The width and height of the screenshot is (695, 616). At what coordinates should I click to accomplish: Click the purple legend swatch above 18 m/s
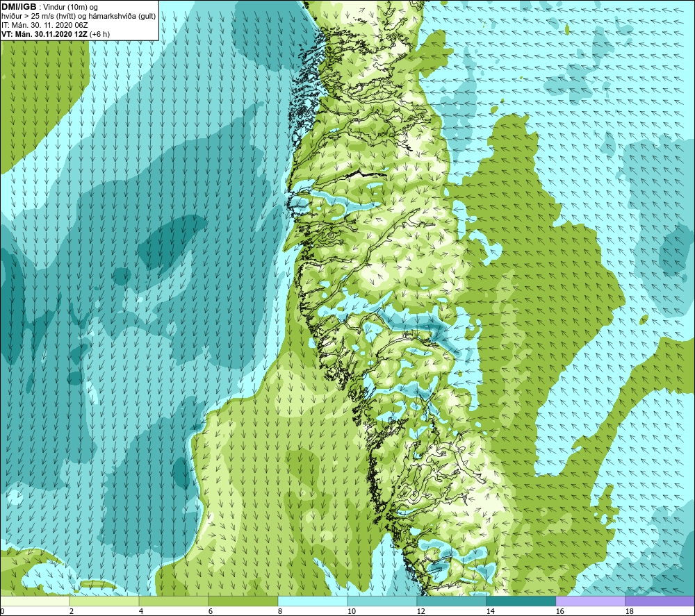660,601
